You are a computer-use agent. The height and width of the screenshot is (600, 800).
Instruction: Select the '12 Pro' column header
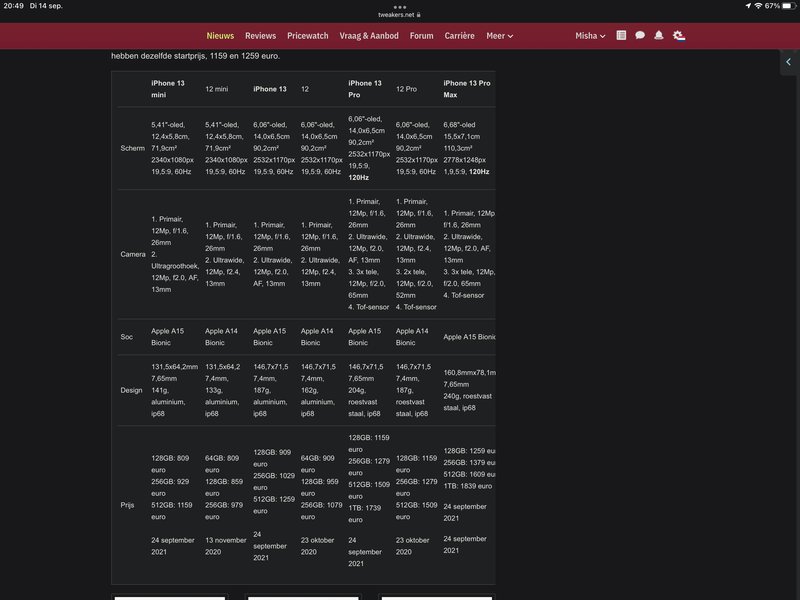coord(406,89)
